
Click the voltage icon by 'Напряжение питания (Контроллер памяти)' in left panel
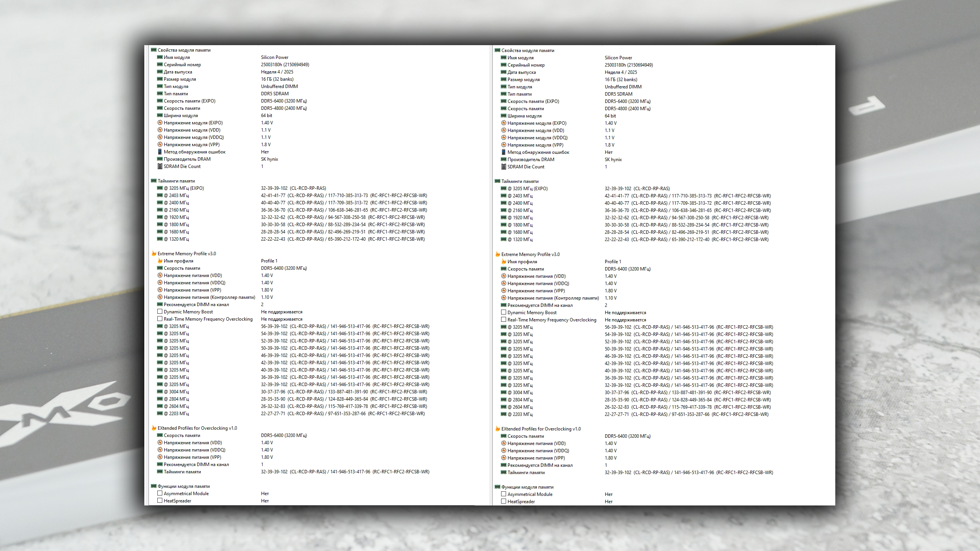pos(160,297)
